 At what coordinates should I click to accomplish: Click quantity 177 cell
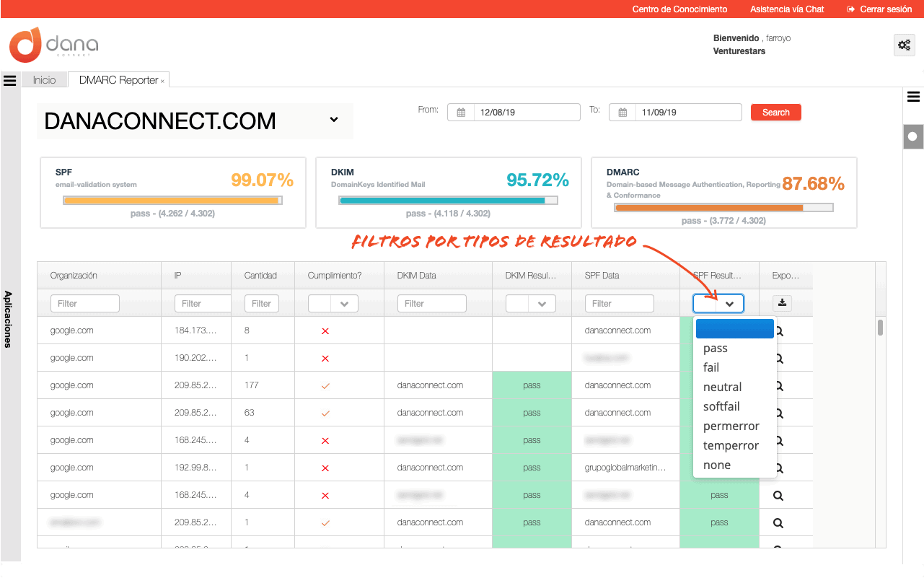coord(263,385)
